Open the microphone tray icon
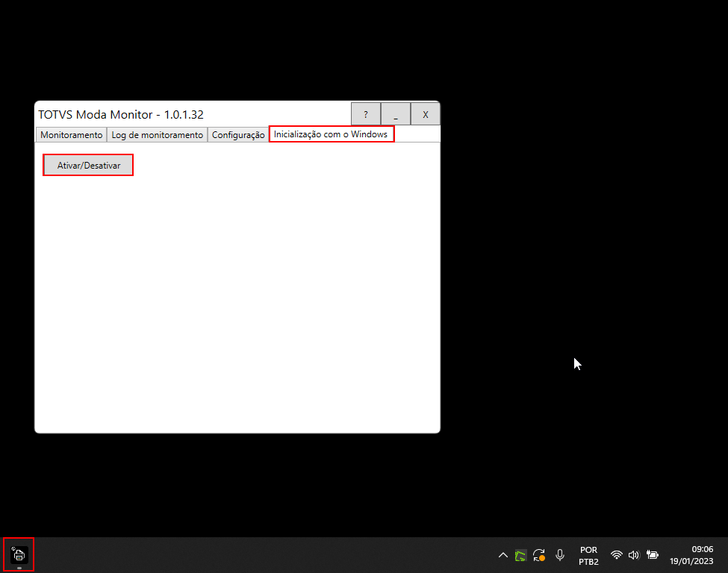This screenshot has width=728, height=573. point(560,555)
